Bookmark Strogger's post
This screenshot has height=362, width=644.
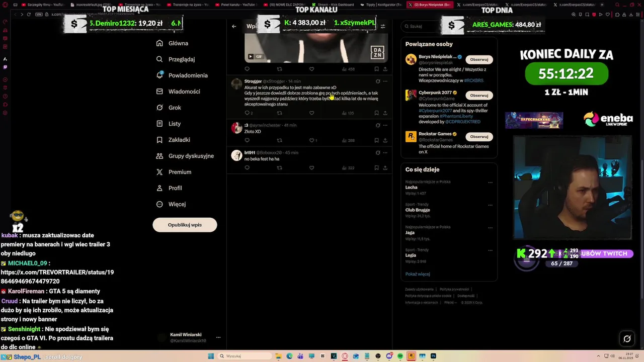click(x=376, y=113)
